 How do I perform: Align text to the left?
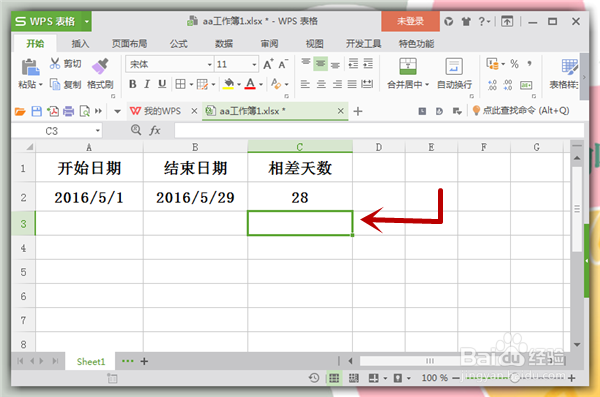(305, 84)
